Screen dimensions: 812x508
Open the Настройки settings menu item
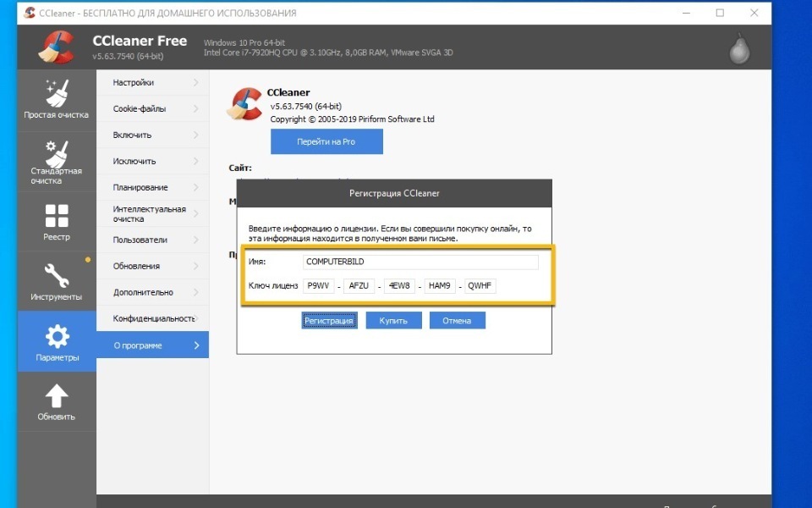pyautogui.click(x=153, y=82)
